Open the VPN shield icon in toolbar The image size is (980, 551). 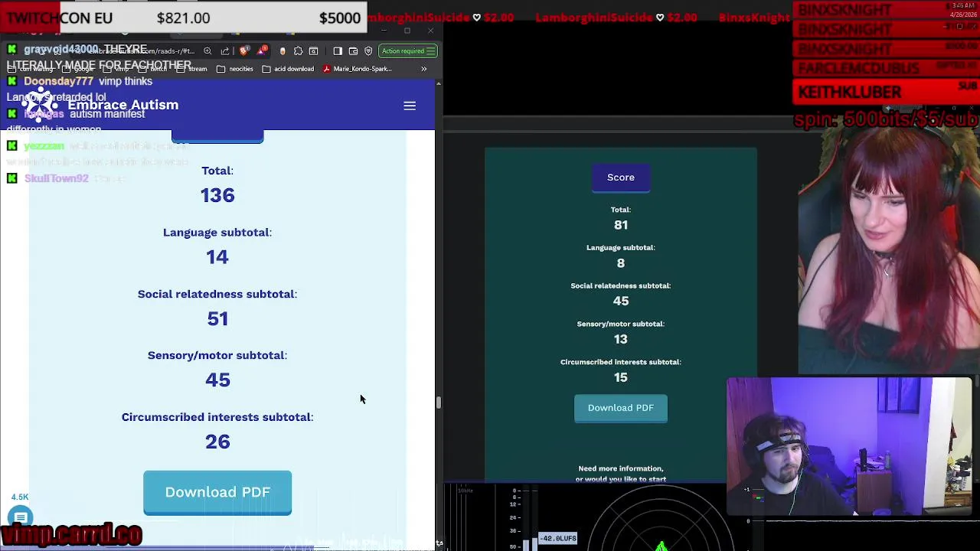tap(368, 51)
